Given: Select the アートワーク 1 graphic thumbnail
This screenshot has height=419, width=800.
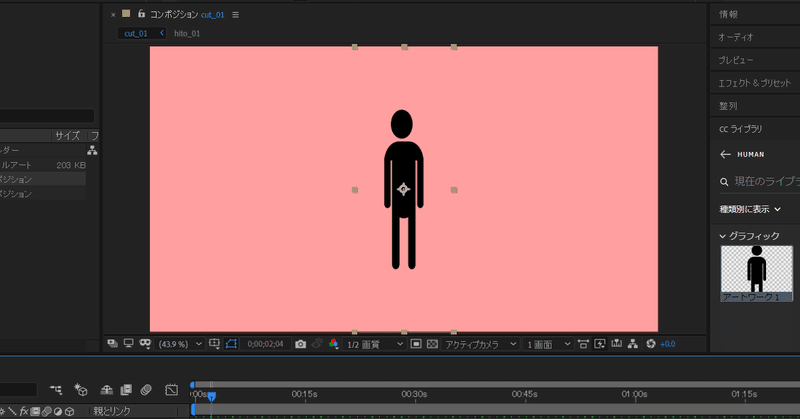Looking at the screenshot, I should pos(757,274).
